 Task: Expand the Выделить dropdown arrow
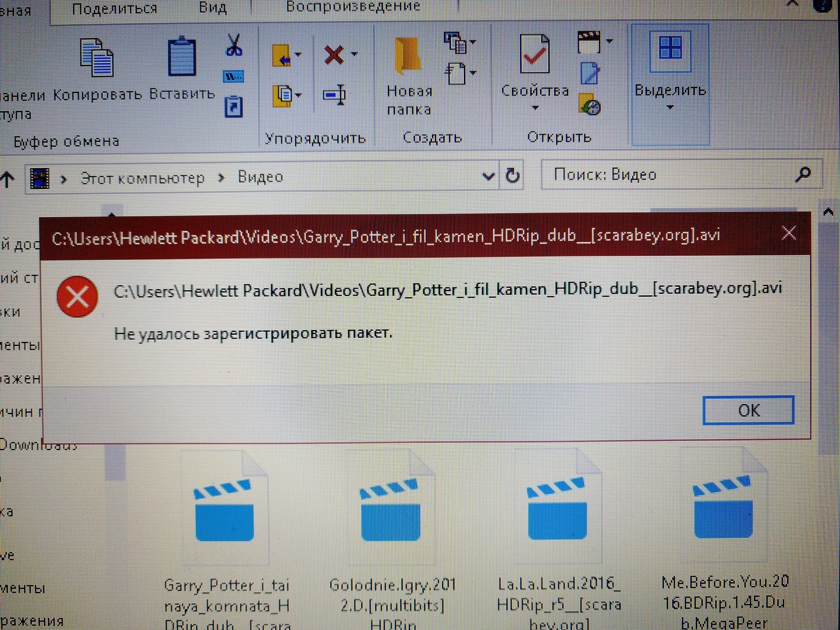(x=670, y=107)
